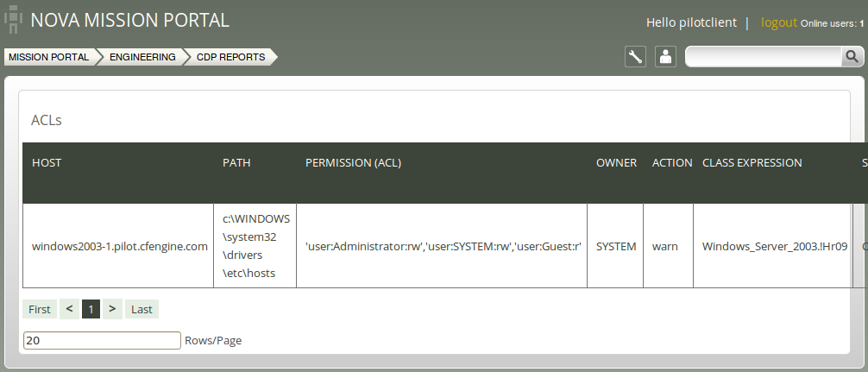Select the windows2003-1.pilot.cfengine.com host cell

(120, 246)
